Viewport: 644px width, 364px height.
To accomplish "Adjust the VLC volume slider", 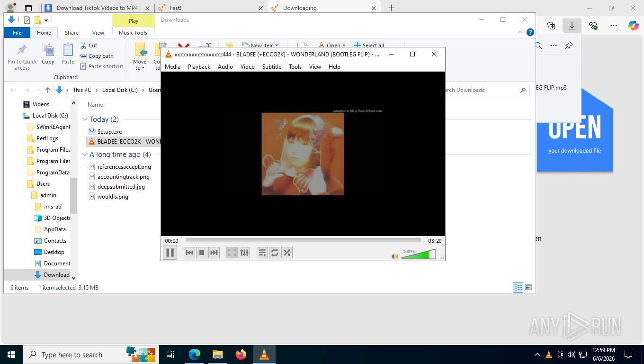I will pyautogui.click(x=419, y=255).
